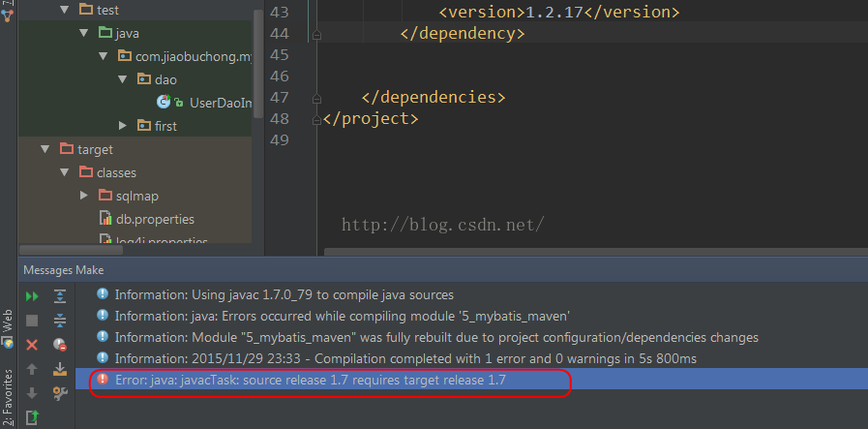
Task: Click the gray Stop square icon
Action: pyautogui.click(x=32, y=320)
